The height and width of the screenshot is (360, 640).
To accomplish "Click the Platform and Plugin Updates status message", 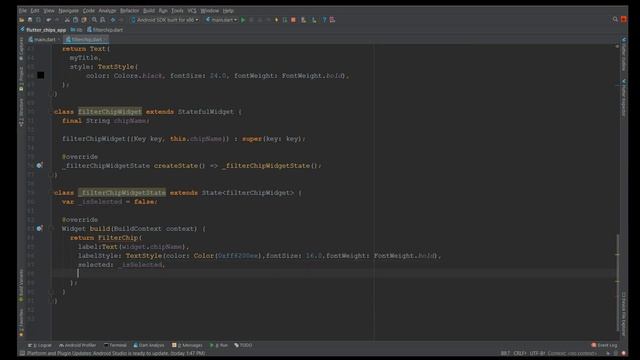I will pyautogui.click(x=116, y=353).
